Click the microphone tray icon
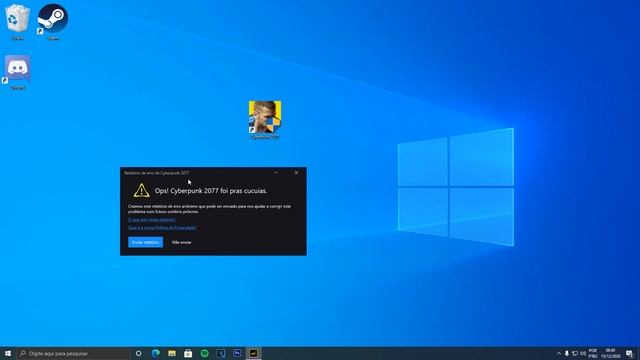 (x=567, y=353)
